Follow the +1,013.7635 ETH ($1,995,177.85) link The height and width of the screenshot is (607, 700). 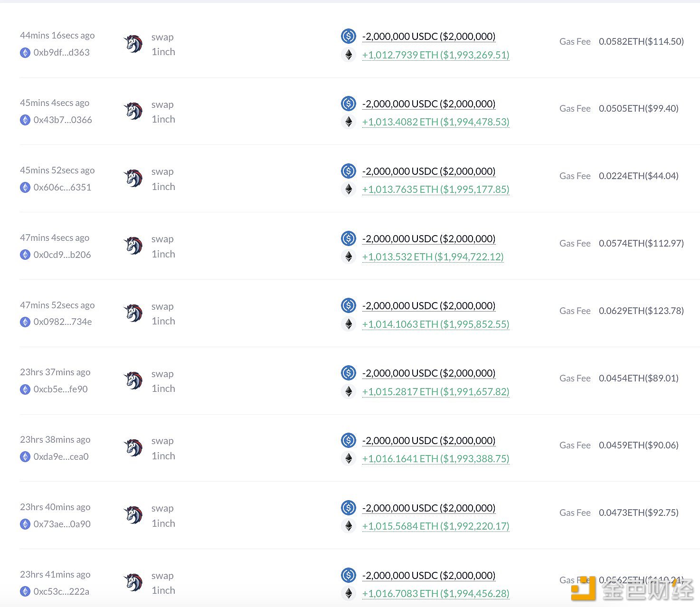pyautogui.click(x=436, y=190)
